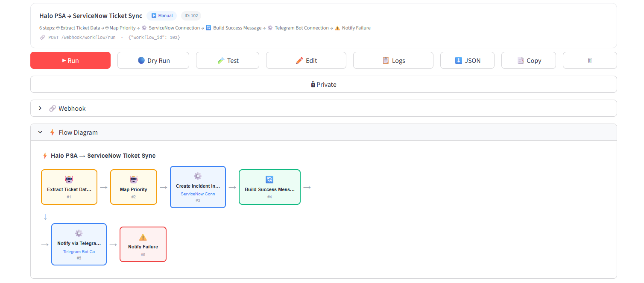
Task: Select the Extract Ticket Data node
Action: tap(69, 187)
